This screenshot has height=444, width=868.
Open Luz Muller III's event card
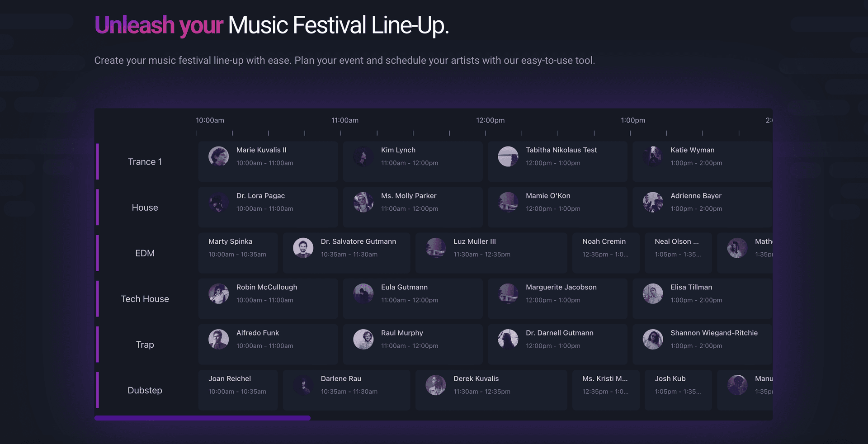pos(491,253)
